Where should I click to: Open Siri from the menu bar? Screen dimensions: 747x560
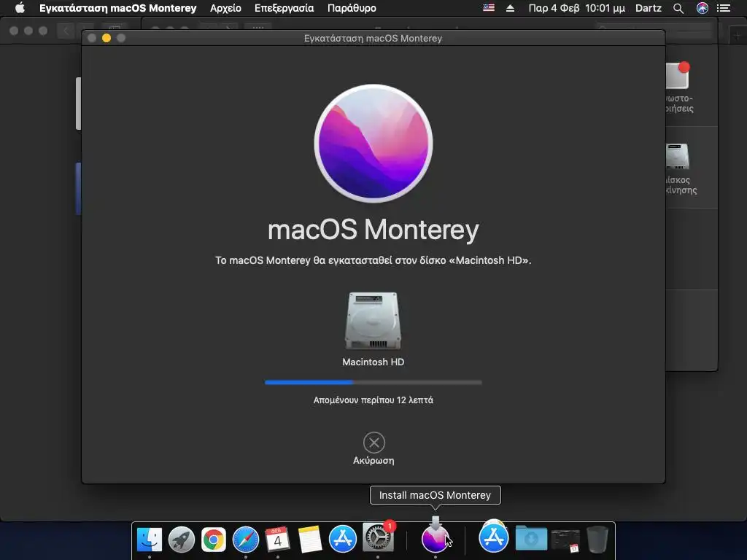point(703,8)
